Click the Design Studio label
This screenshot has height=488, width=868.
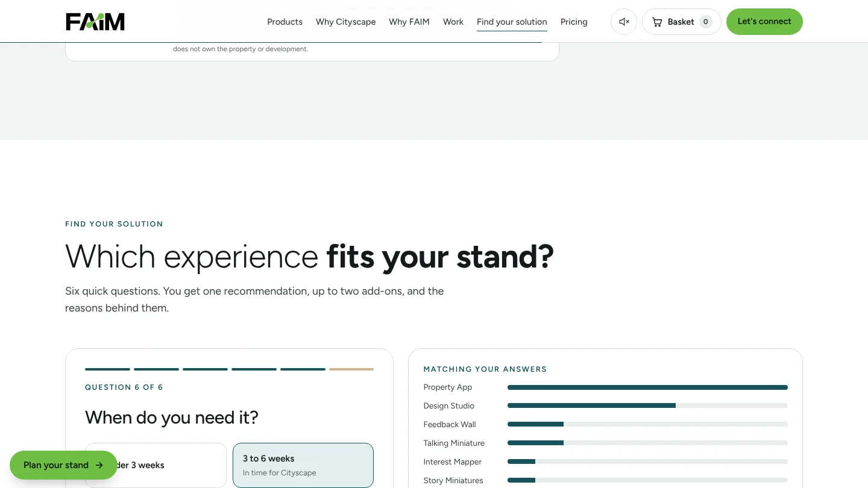point(449,406)
